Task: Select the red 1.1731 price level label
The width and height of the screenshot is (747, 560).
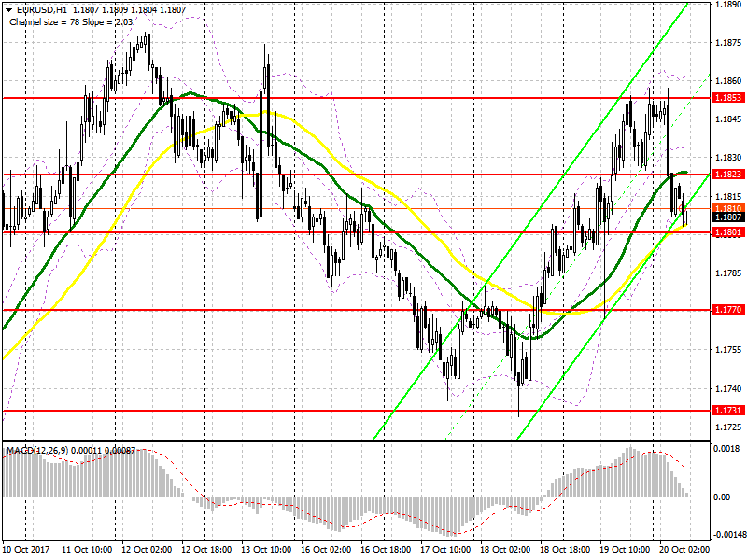Action: tap(728, 411)
